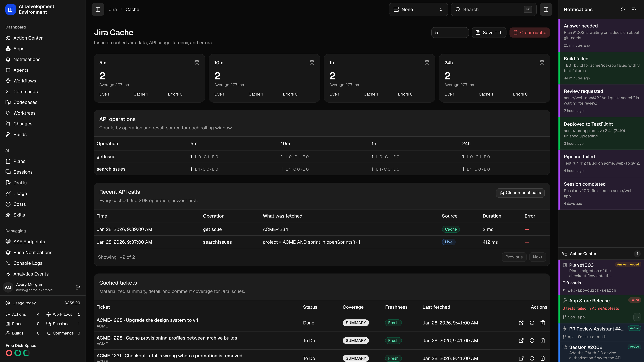Click the Pipeline failed notification
644x362 pixels.
(601, 164)
